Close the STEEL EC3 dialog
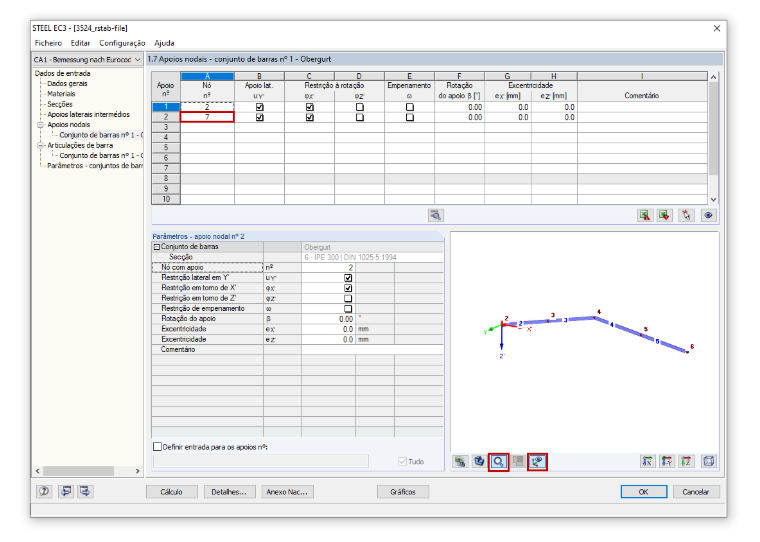The image size is (760, 542). [x=717, y=28]
